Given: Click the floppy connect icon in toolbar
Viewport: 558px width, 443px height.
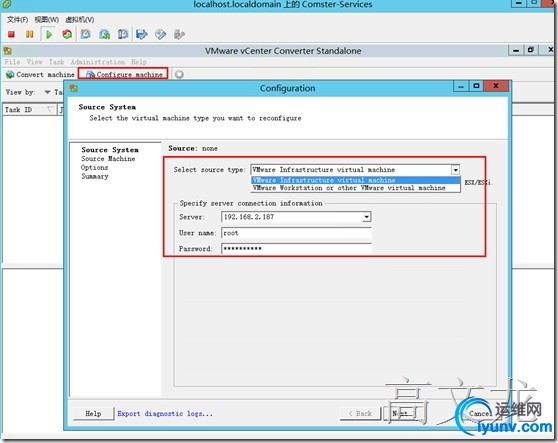Looking at the screenshot, I should tap(142, 35).
